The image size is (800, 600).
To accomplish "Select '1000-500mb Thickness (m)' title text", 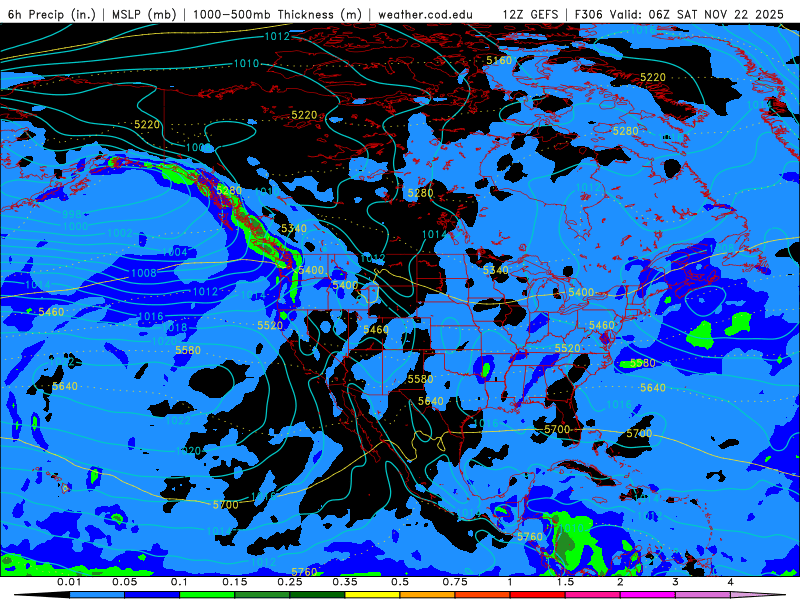I will click(277, 14).
